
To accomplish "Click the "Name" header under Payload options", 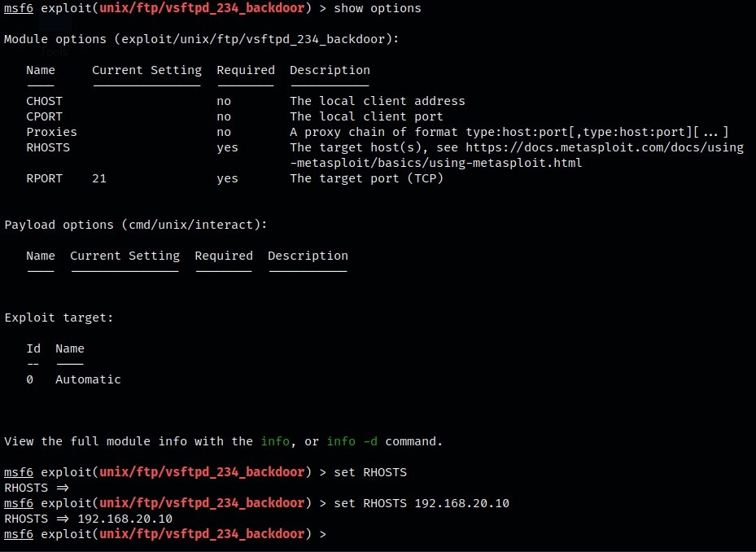I will pyautogui.click(x=41, y=256).
